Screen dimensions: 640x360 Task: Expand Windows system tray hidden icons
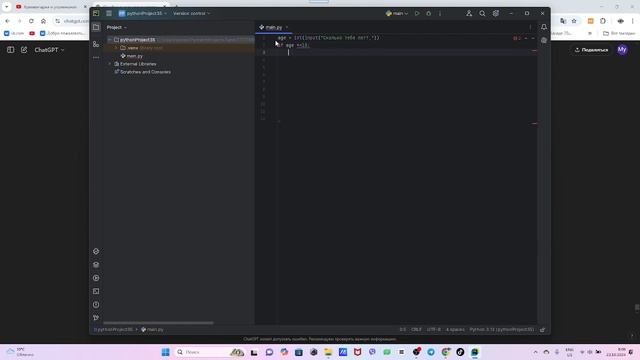536,352
